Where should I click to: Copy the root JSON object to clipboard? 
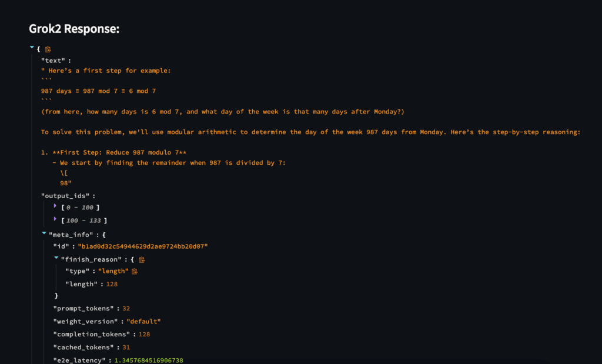[x=48, y=49]
